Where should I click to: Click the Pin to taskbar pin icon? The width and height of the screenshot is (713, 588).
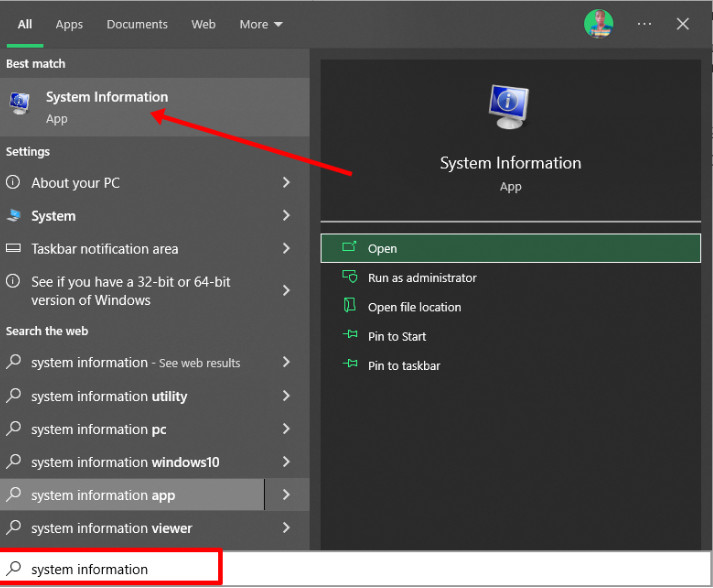350,364
